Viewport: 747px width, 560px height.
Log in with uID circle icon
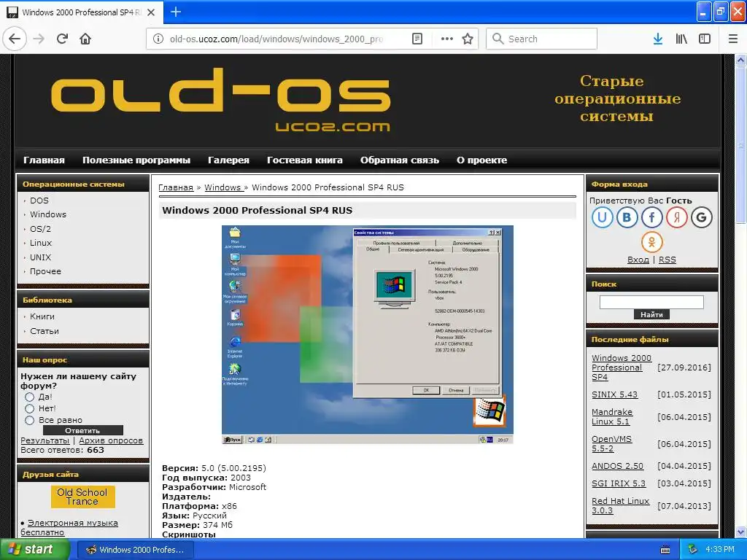click(602, 217)
